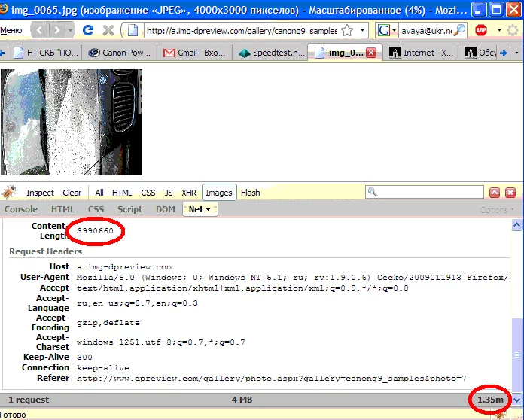Filter Net requests by HTML
Image resolution: width=524 pixels, height=420 pixels.
122,193
